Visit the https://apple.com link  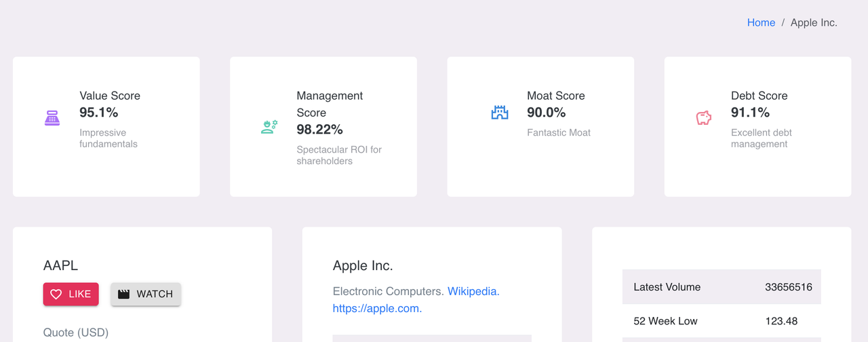377,308
